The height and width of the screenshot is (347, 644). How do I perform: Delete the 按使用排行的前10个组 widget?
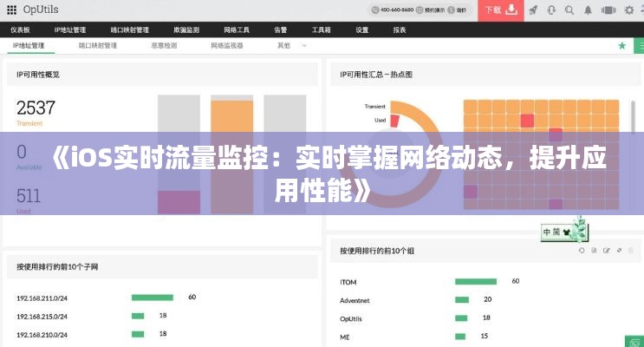point(631,251)
